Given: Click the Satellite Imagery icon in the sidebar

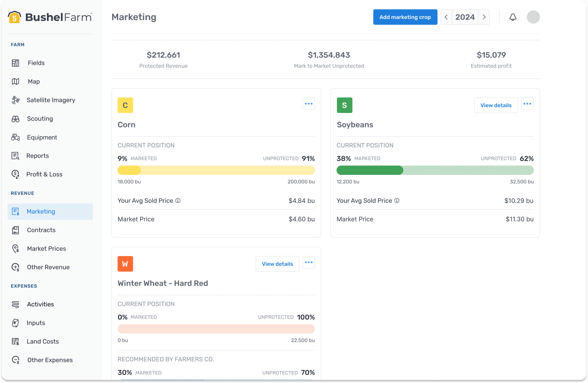Looking at the screenshot, I should point(16,100).
